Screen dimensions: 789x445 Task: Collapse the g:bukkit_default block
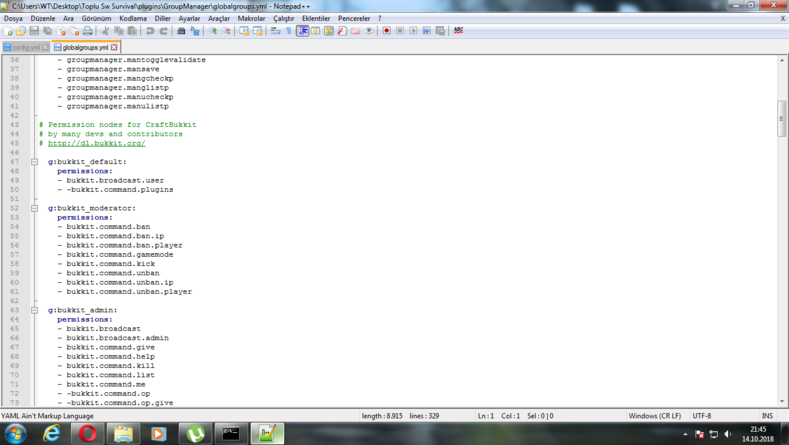coord(34,162)
